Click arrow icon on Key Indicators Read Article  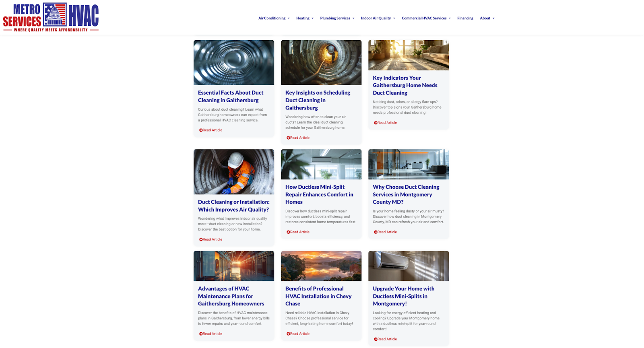tap(376, 123)
